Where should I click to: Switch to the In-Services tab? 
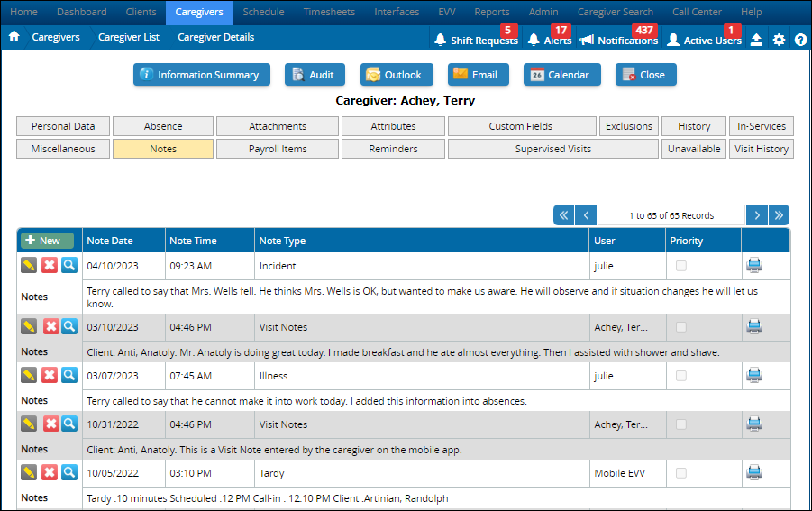tap(762, 126)
